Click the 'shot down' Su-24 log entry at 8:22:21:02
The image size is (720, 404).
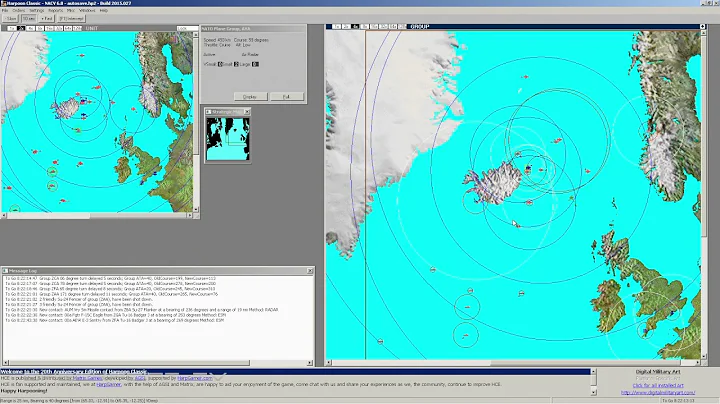[79, 299]
